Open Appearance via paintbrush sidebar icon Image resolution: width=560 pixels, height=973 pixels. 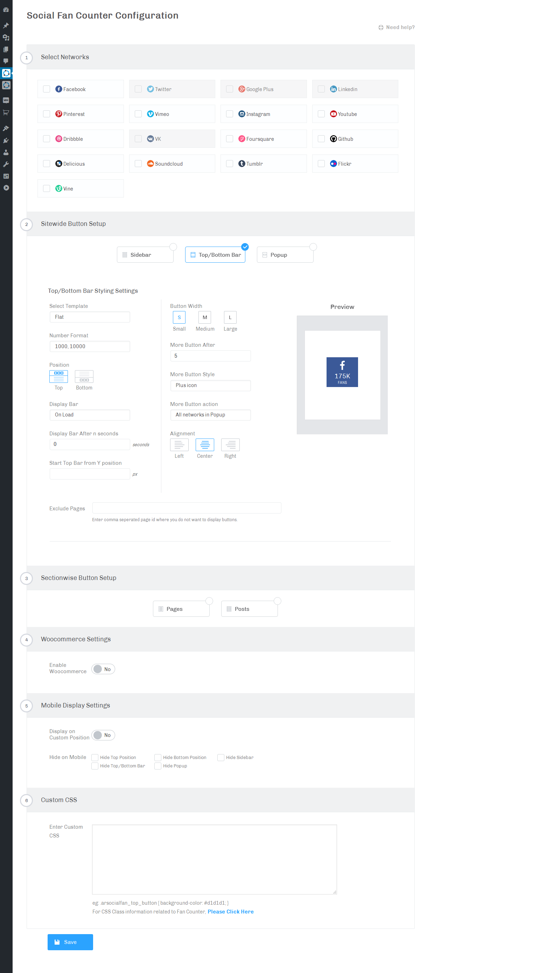tap(6, 128)
